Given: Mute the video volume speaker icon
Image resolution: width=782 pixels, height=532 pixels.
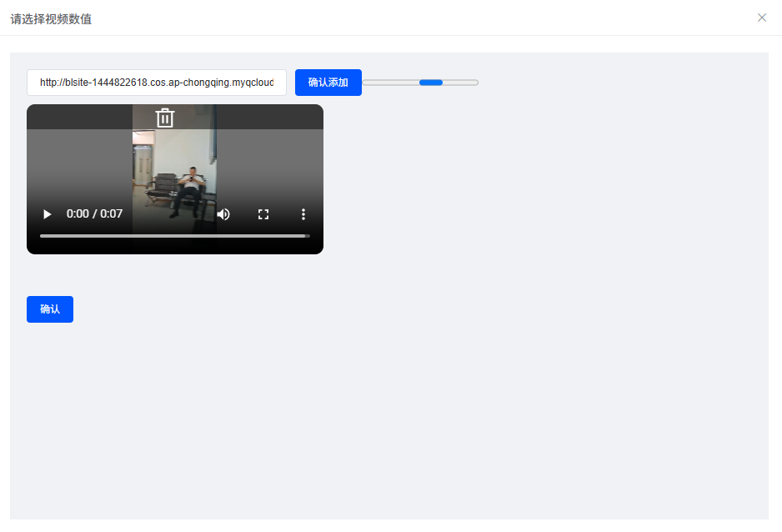Looking at the screenshot, I should tap(223, 214).
